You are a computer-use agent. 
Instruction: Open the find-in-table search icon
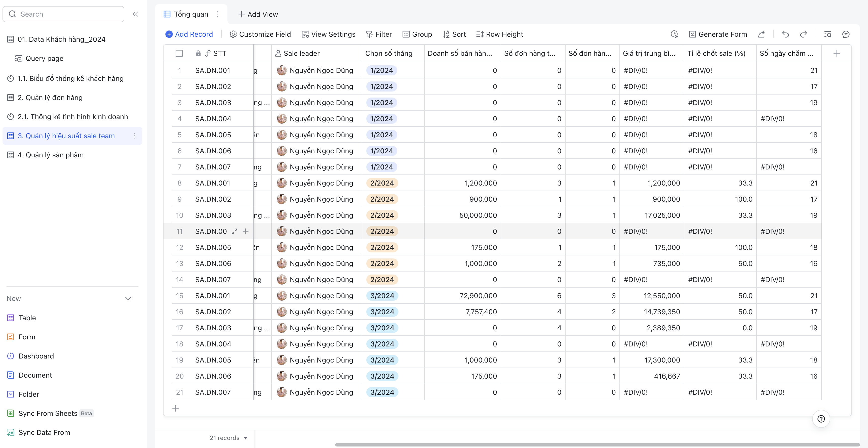click(828, 34)
